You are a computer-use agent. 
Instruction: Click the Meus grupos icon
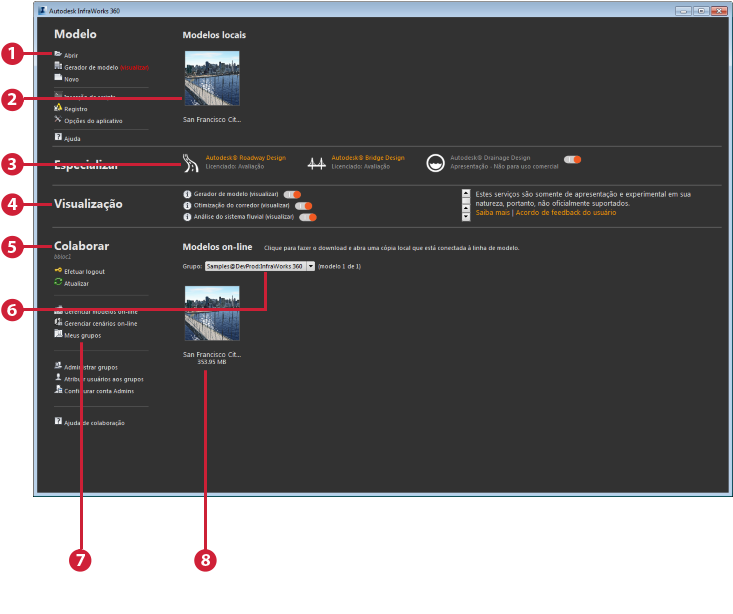coord(58,334)
